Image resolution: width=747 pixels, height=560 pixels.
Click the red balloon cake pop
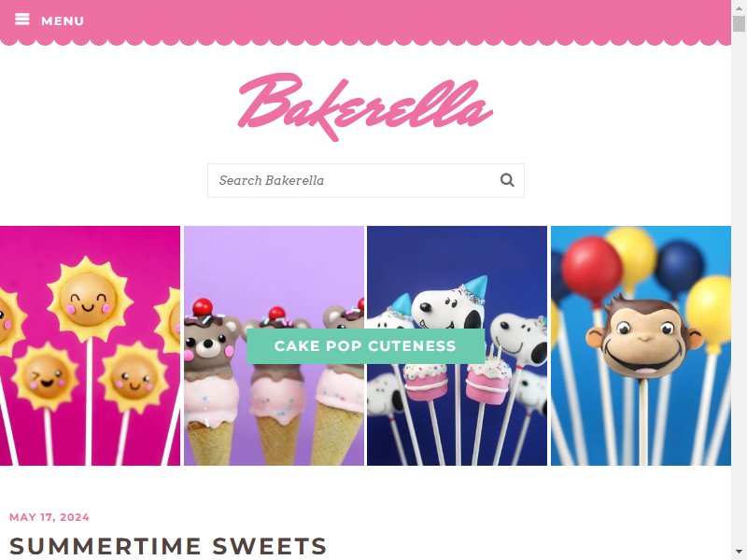pos(592,268)
